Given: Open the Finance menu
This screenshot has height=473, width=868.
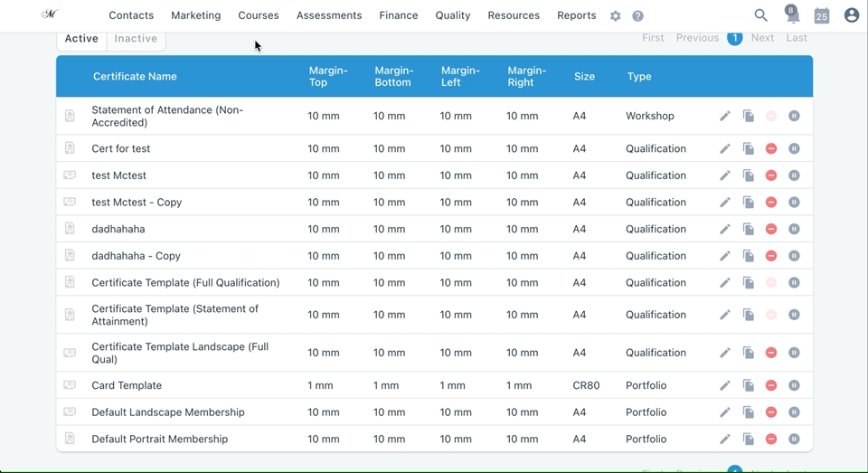Looking at the screenshot, I should (399, 15).
